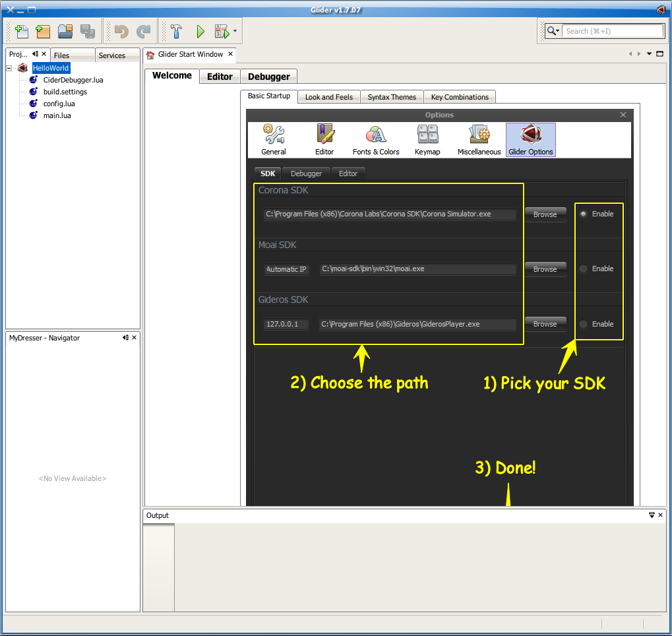Click the New Project toolbar icon
Screen dimensions: 672x636
(x=43, y=31)
